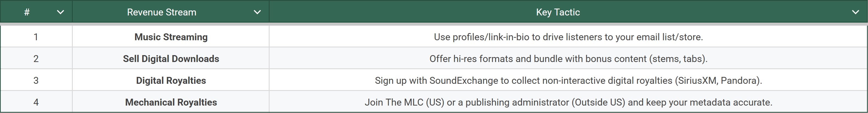
Task: Pick row number 4 cell
Action: pos(36,102)
